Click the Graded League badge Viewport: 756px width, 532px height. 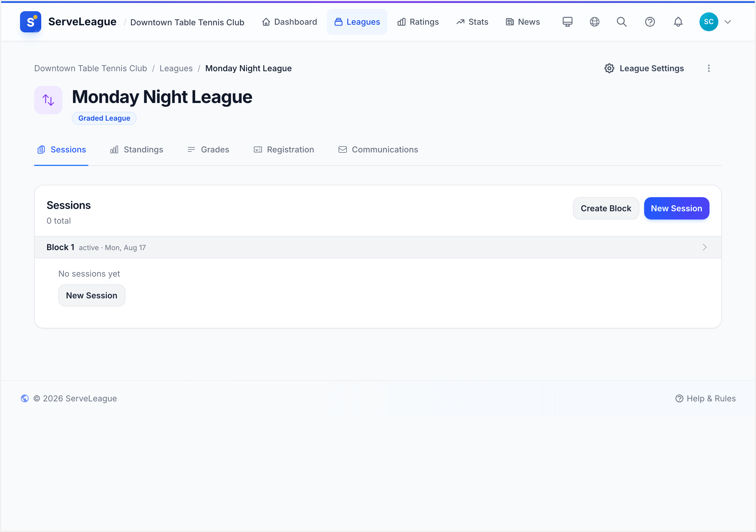tap(104, 118)
